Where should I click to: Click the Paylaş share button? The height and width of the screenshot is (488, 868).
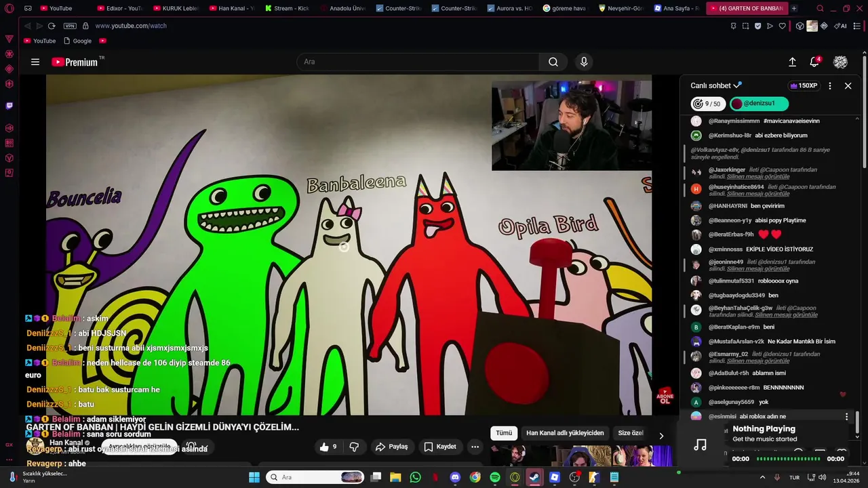[x=392, y=447]
